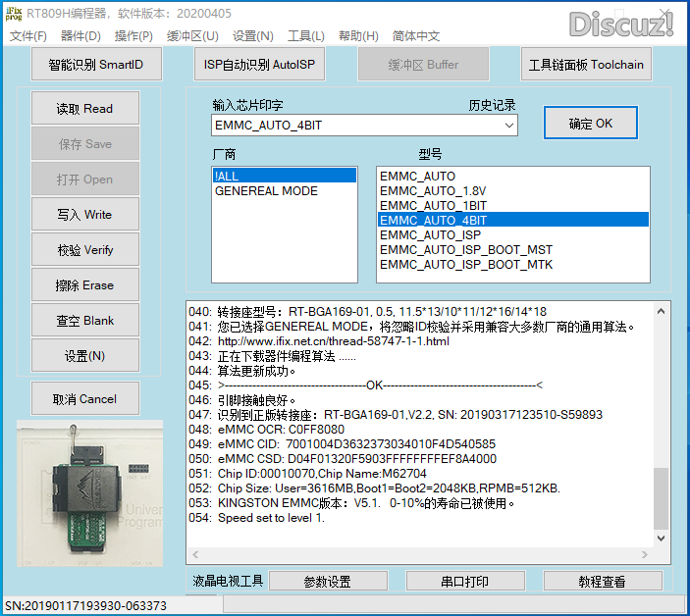Choose EMMC_AUTO_1.8V from model list

431,191
